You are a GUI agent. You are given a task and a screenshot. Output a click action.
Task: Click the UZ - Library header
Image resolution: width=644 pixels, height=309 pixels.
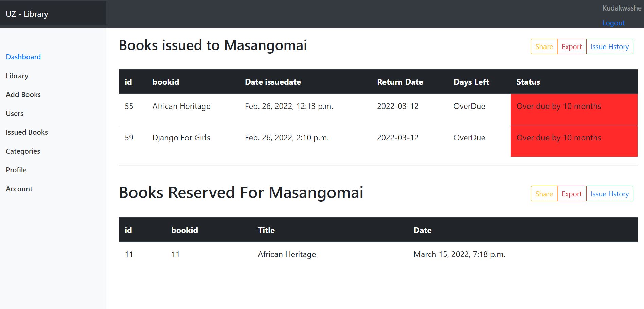click(27, 14)
